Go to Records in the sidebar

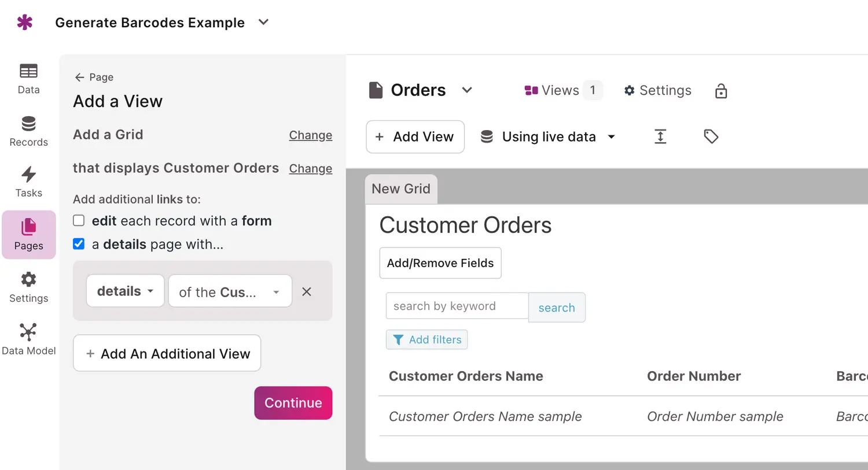click(x=28, y=131)
